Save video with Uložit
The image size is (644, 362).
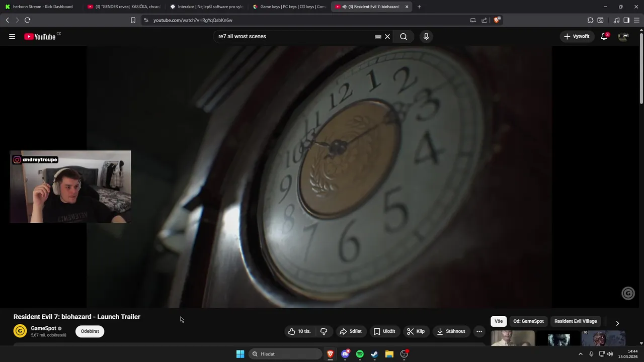point(384,331)
